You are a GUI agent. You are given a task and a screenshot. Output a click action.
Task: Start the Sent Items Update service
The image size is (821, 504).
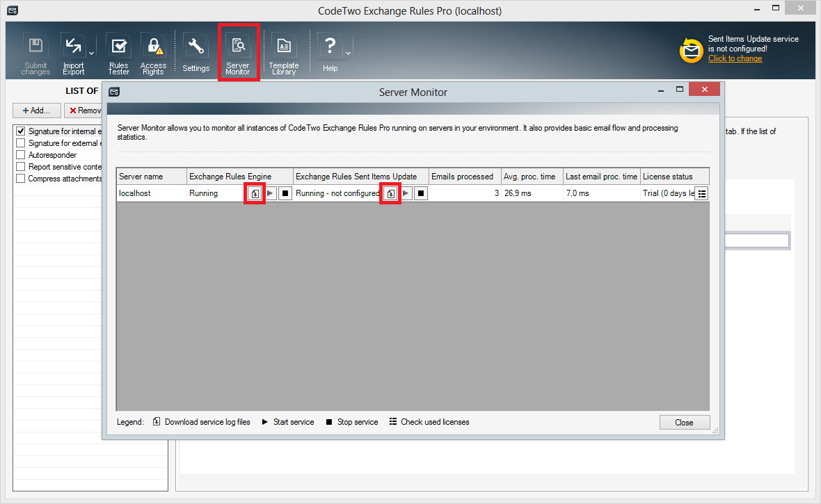point(406,194)
